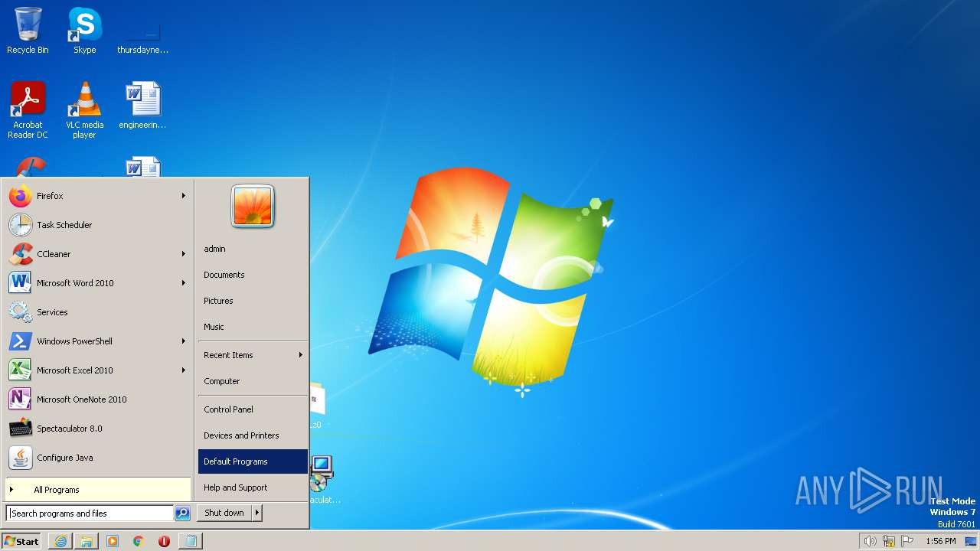Open Windows Explorer from the taskbar
The image size is (980, 551).
coord(87,541)
